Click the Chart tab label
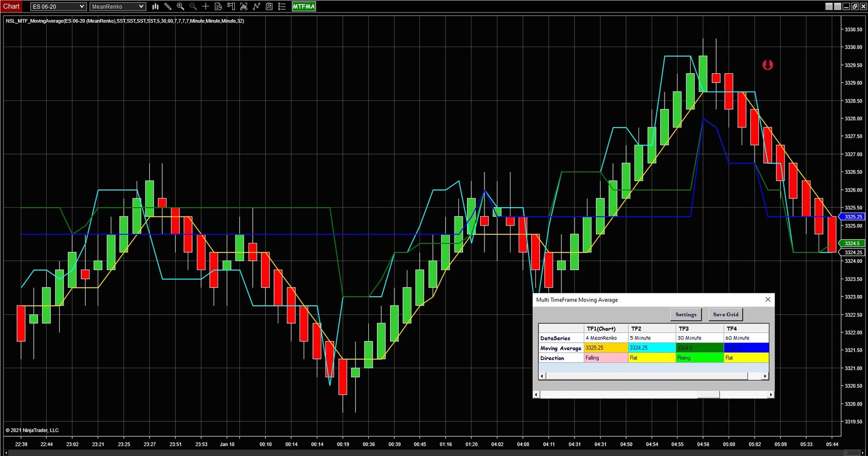 (11, 7)
